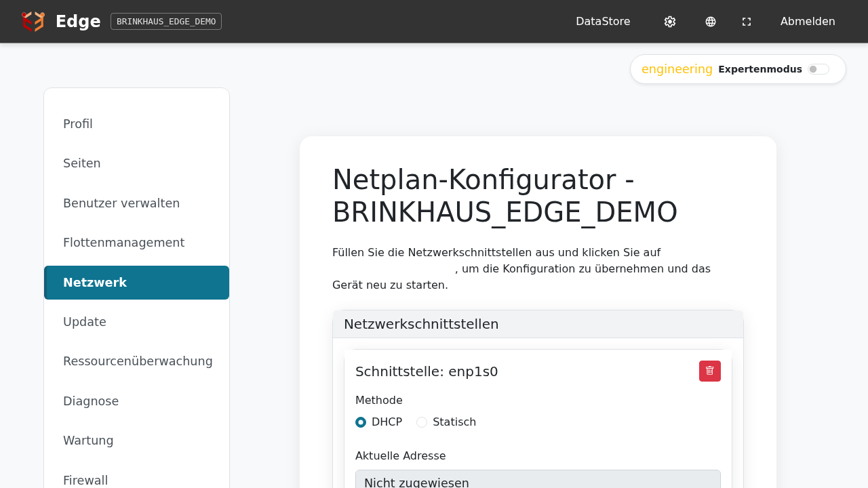
Task: Click the Aktuelle Adresse field
Action: (538, 479)
